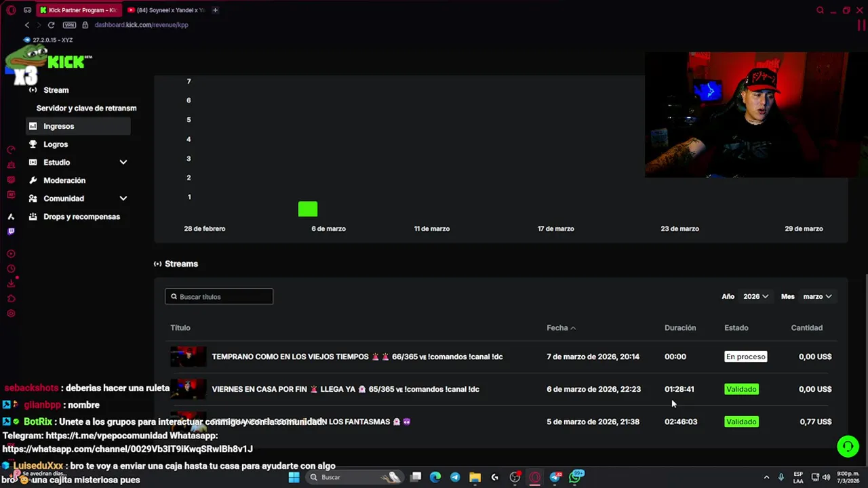
Task: Open the Windows Start menu
Action: click(294, 477)
